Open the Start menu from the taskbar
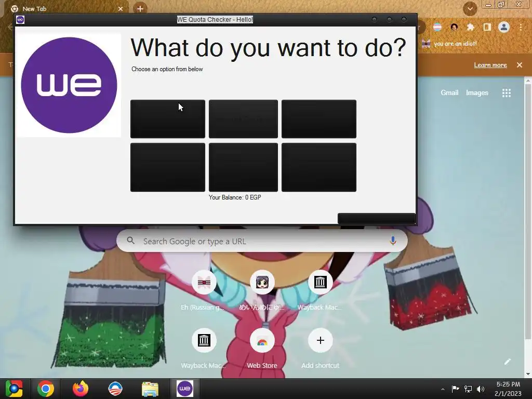This screenshot has width=532, height=399. point(14,389)
